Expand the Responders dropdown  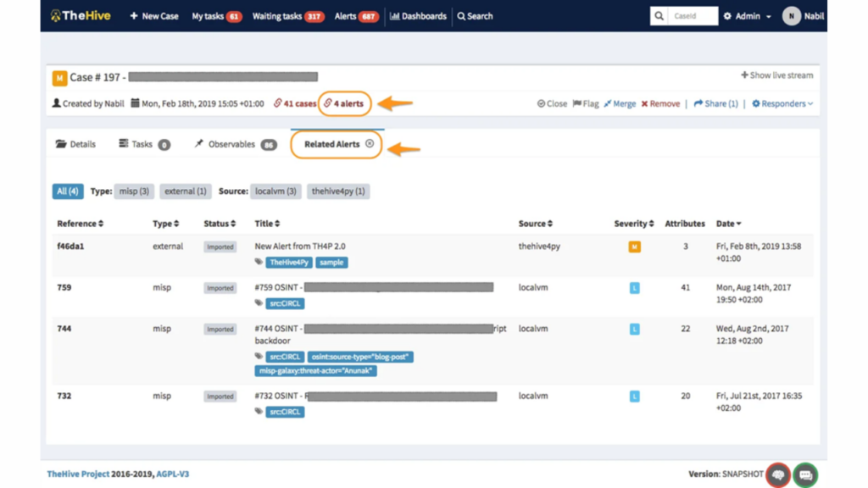pyautogui.click(x=782, y=103)
